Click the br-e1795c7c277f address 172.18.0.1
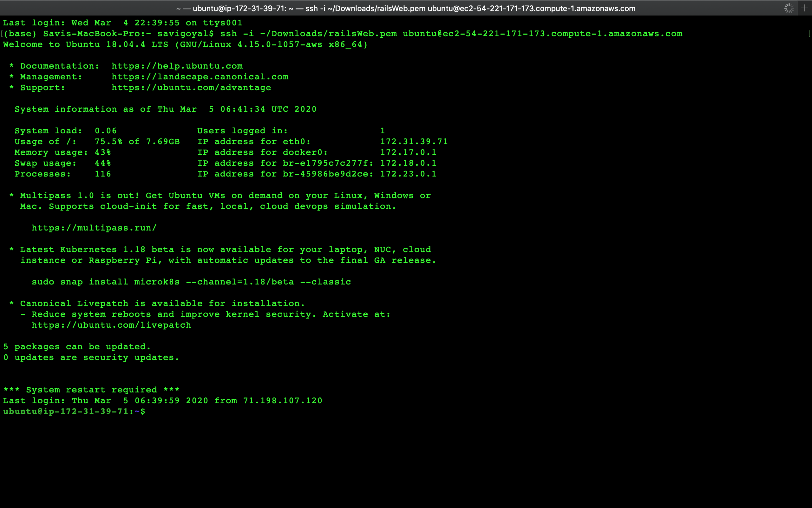 click(408, 163)
